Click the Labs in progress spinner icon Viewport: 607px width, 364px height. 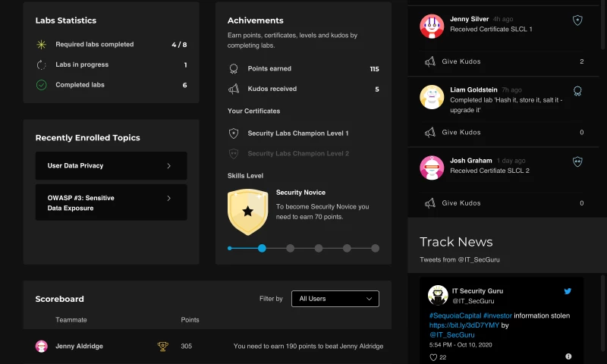42,65
